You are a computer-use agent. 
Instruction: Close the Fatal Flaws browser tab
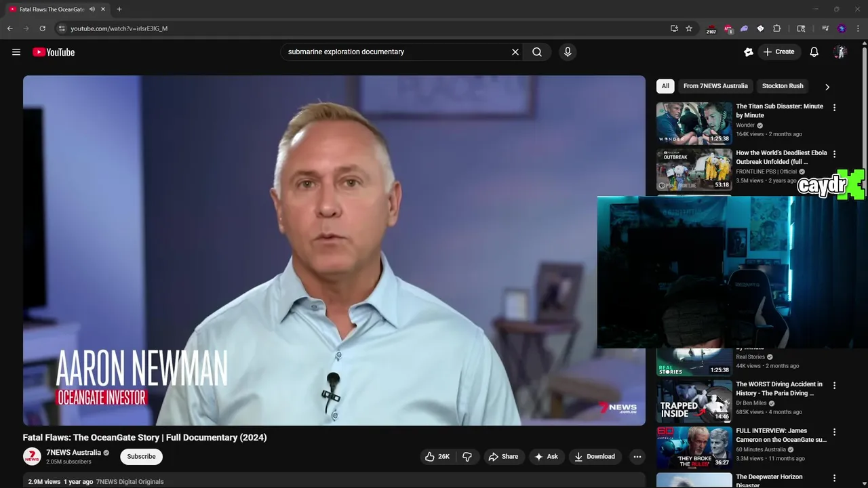(103, 9)
